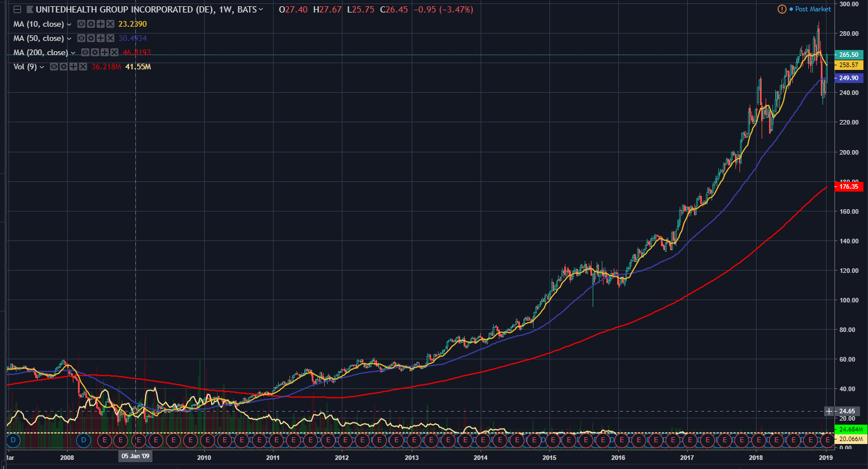Click the 20.066M volume average tag
This screenshot has height=469, width=868.
(x=850, y=439)
